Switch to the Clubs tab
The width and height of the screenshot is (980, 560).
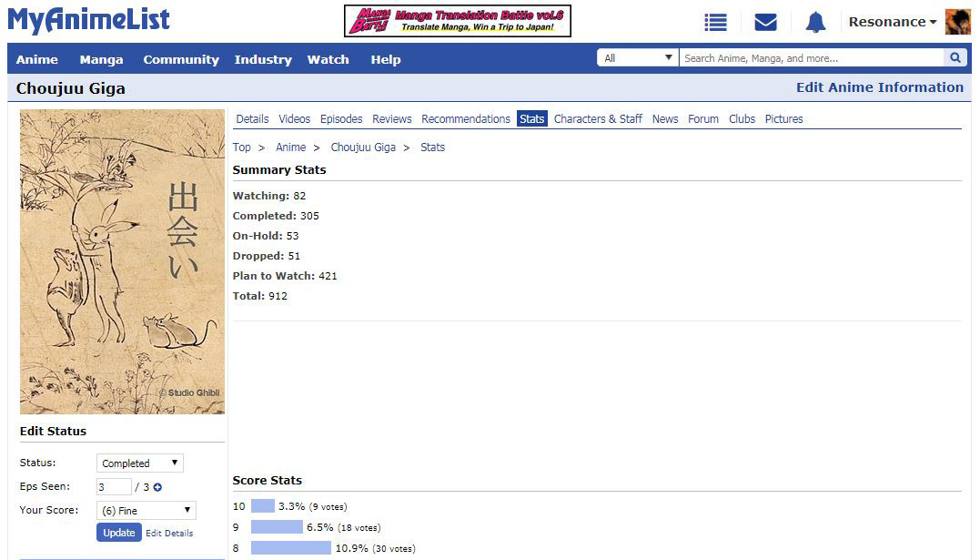(x=742, y=119)
